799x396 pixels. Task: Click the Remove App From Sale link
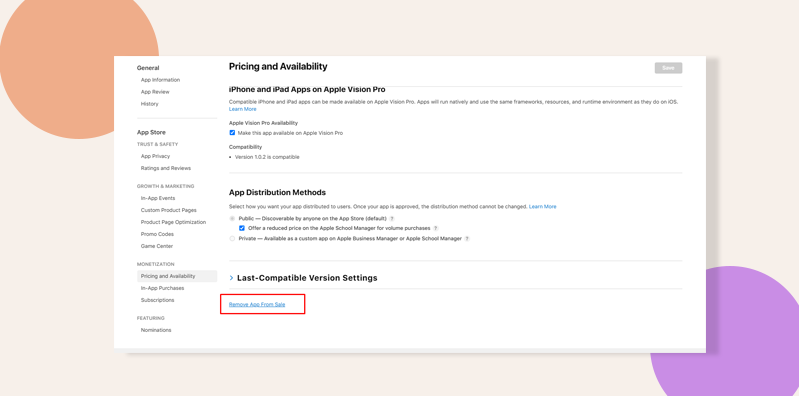257,304
